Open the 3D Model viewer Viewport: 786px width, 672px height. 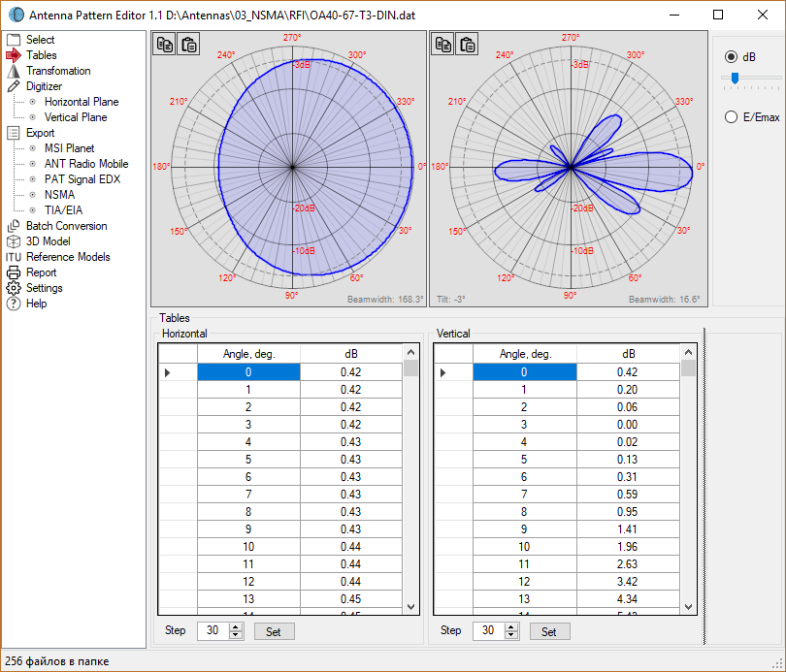tap(44, 240)
